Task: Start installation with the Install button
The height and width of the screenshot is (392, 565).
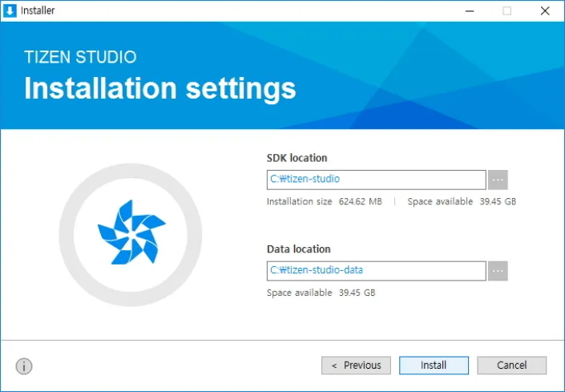Action: (434, 366)
